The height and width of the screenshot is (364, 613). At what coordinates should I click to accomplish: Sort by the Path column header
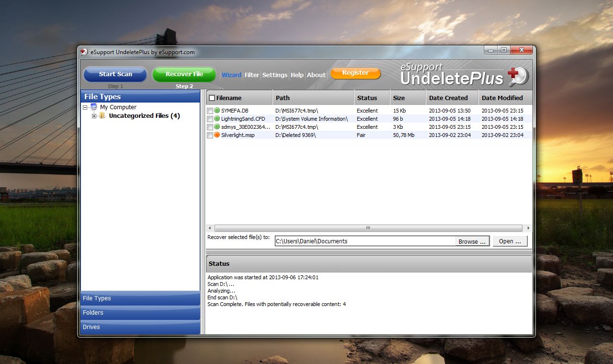click(313, 98)
